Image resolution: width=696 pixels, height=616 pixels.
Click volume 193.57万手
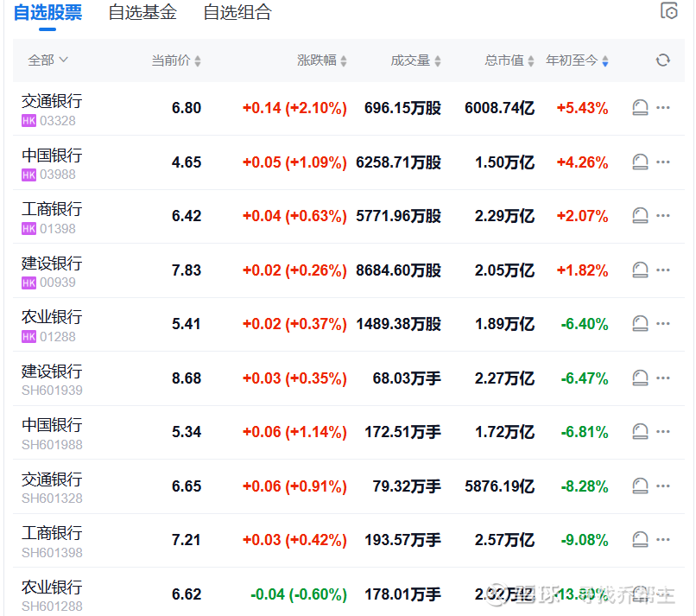tap(402, 540)
